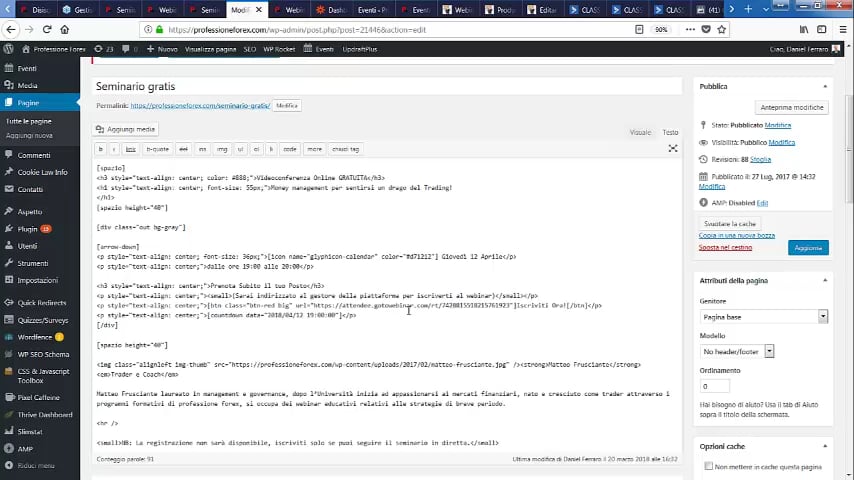854x480 pixels.
Task: Open the Nuovo admin bar menu
Action: pyautogui.click(x=162, y=49)
